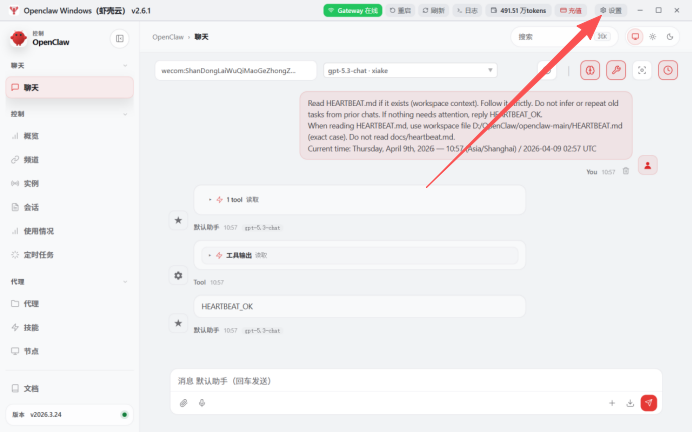Click the download export icon
Image resolution: width=692 pixels, height=433 pixels.
pos(630,403)
